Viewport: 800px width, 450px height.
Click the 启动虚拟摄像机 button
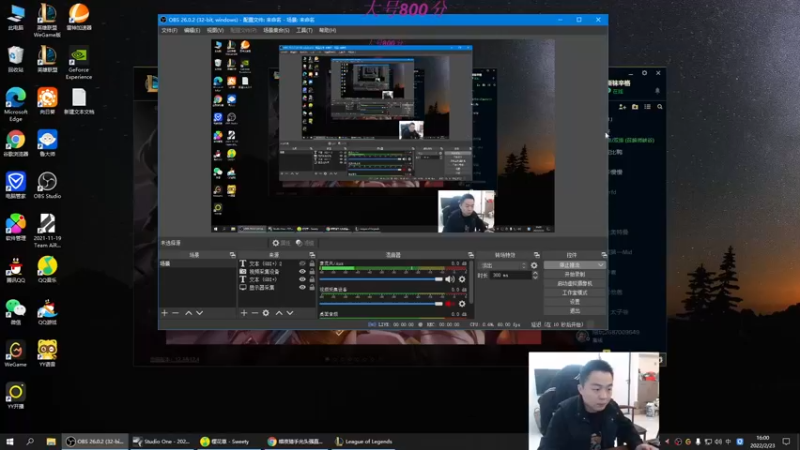click(x=574, y=284)
